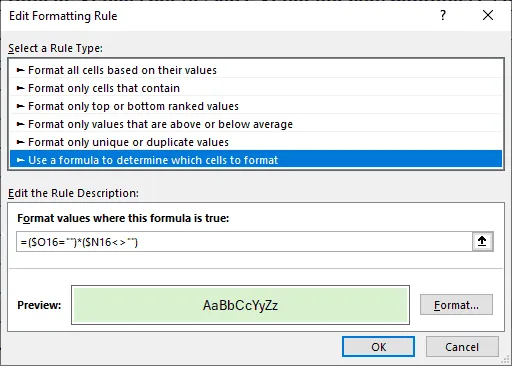Cancel editing the formatting rule

462,347
